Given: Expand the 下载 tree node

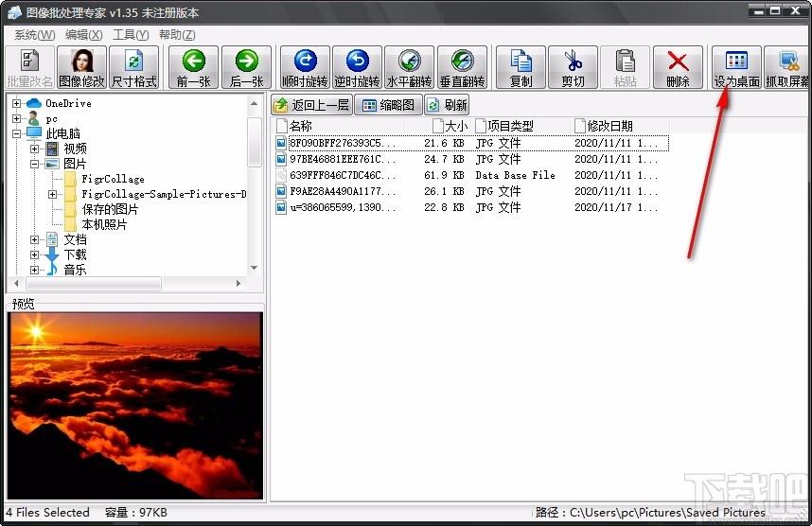Looking at the screenshot, I should click(x=34, y=254).
